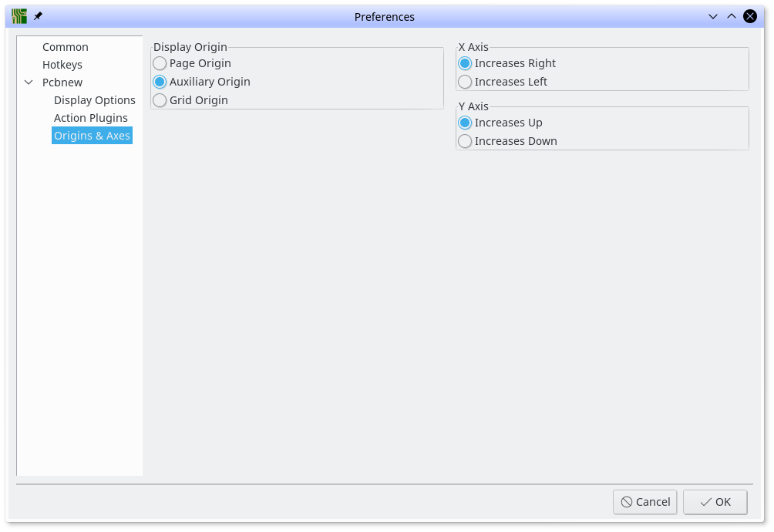The image size is (774, 532).
Task: Select Page Origin radio button
Action: tap(160, 63)
